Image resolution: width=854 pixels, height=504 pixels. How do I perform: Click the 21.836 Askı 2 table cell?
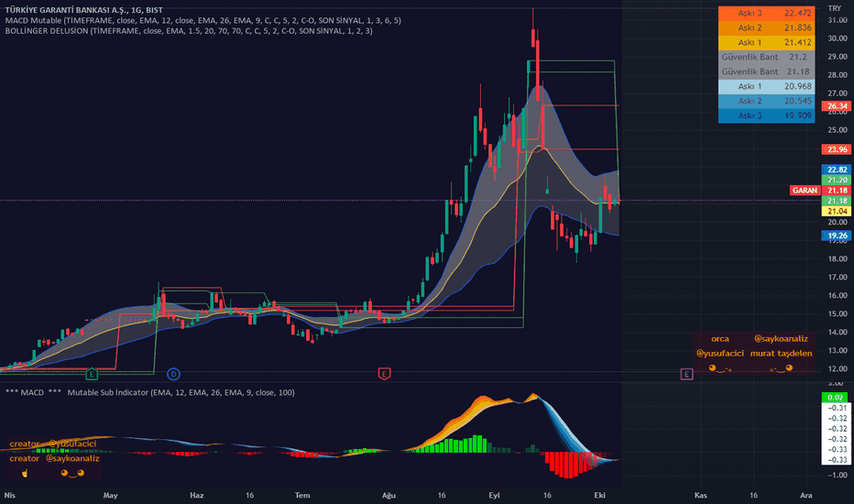[798, 27]
